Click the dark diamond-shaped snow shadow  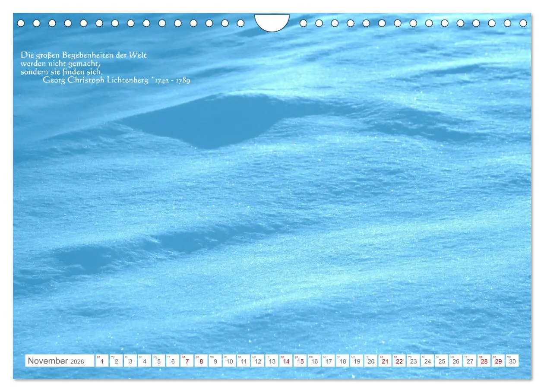click(207, 121)
